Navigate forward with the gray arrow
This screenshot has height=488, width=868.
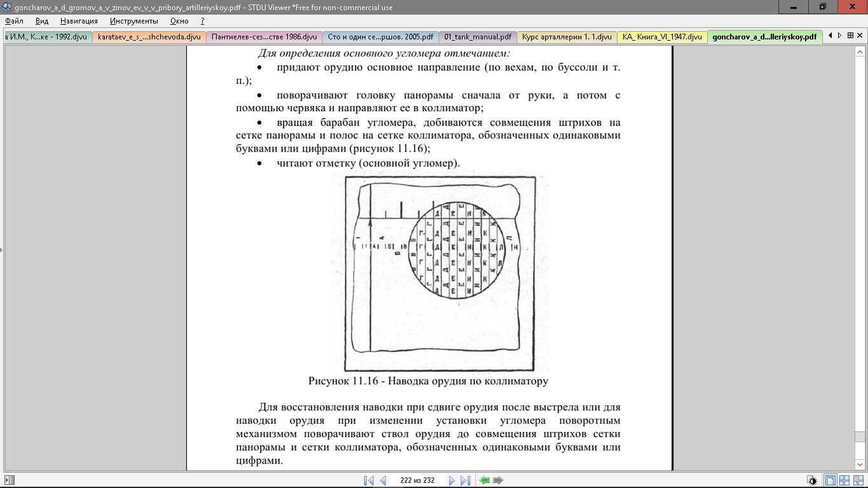tap(499, 480)
